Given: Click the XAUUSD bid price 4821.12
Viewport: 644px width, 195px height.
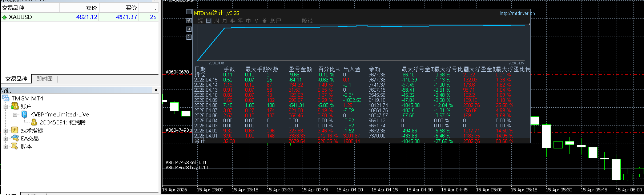Looking at the screenshot, I should pos(86,17).
